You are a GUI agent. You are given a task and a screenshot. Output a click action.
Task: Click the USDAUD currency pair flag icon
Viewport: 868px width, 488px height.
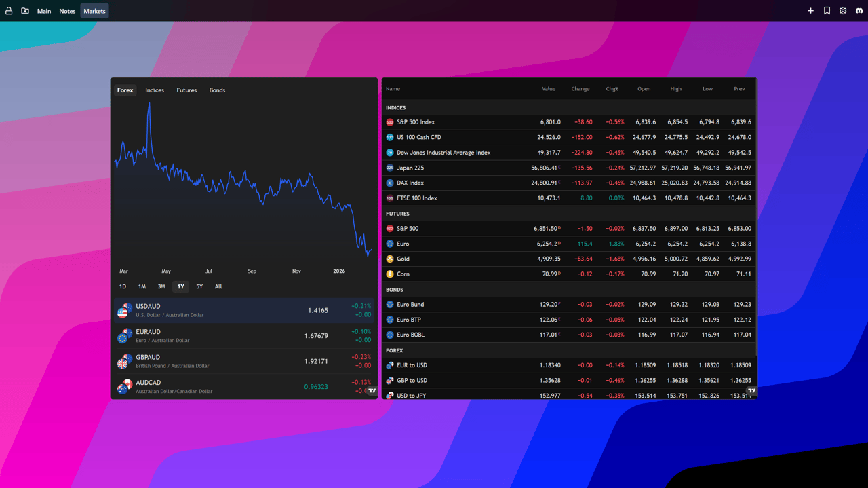123,310
